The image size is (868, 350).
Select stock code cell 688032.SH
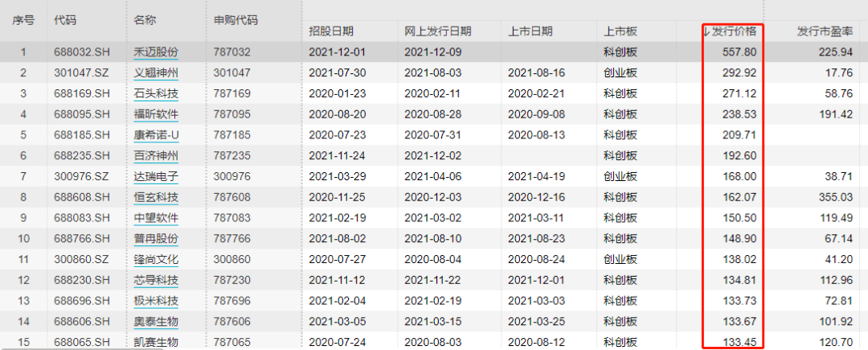[80, 52]
